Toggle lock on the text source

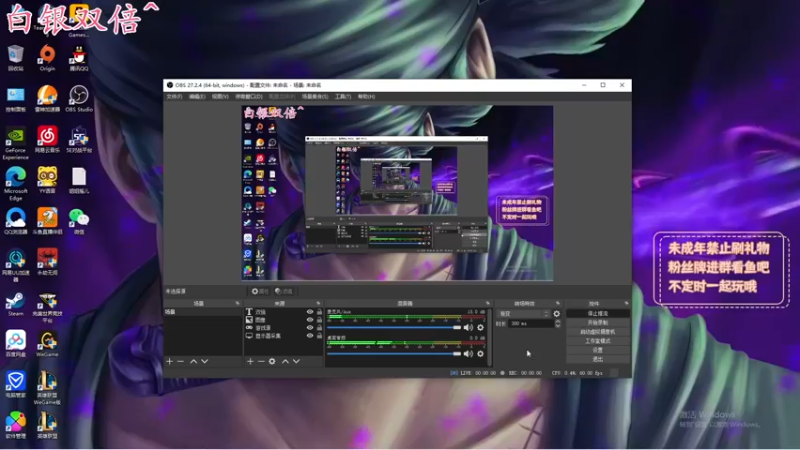tap(319, 312)
